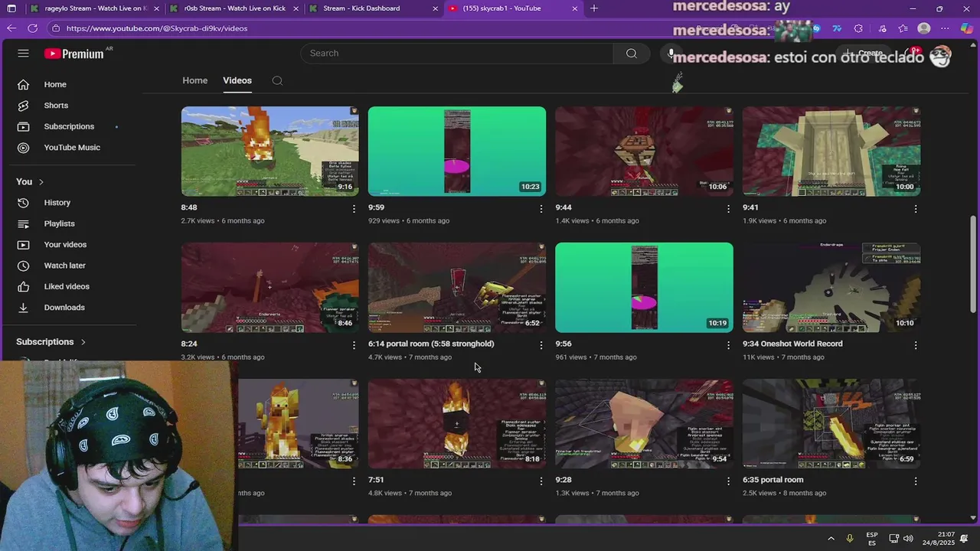
Task: Click the page vertical scrollbar thumb
Action: click(973, 262)
